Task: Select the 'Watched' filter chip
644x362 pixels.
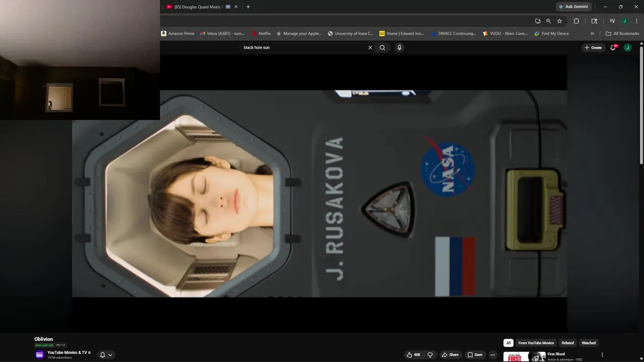Action: 589,343
